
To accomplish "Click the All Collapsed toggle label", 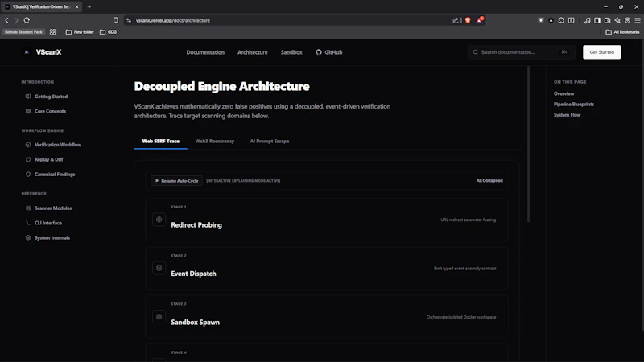I will pos(489,180).
